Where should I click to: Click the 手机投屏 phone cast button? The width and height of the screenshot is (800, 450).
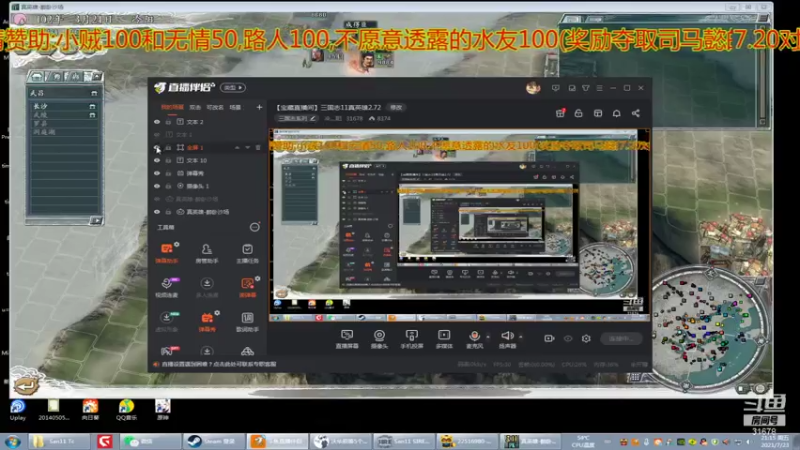pos(412,339)
